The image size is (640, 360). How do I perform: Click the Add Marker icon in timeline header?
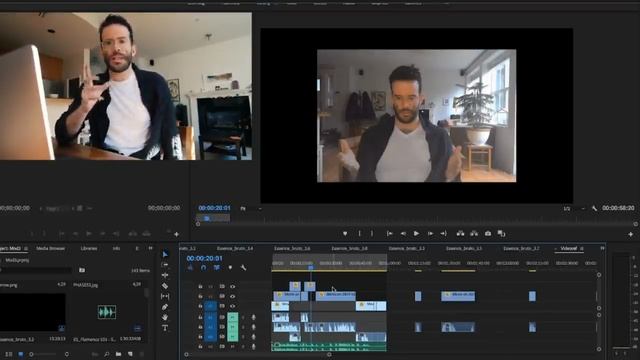pos(230,268)
